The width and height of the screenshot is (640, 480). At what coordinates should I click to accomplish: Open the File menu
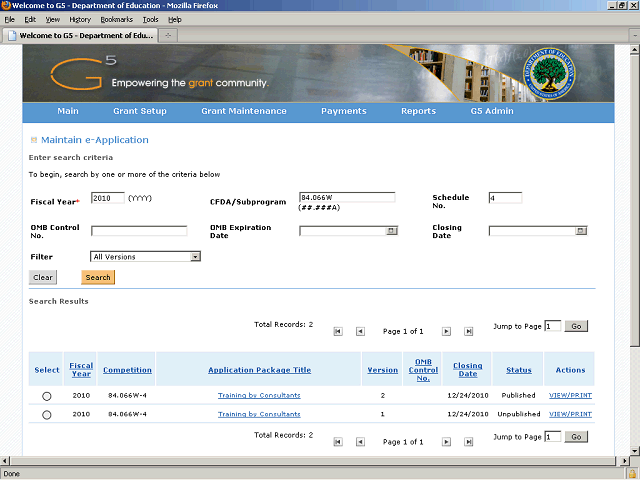[9, 20]
